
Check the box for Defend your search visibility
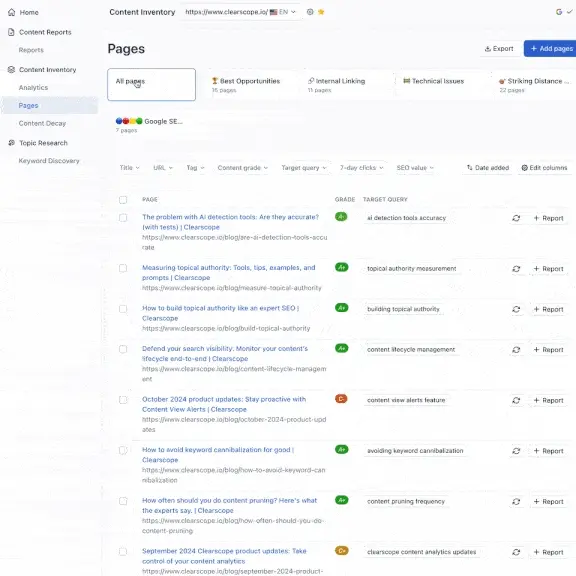point(123,349)
